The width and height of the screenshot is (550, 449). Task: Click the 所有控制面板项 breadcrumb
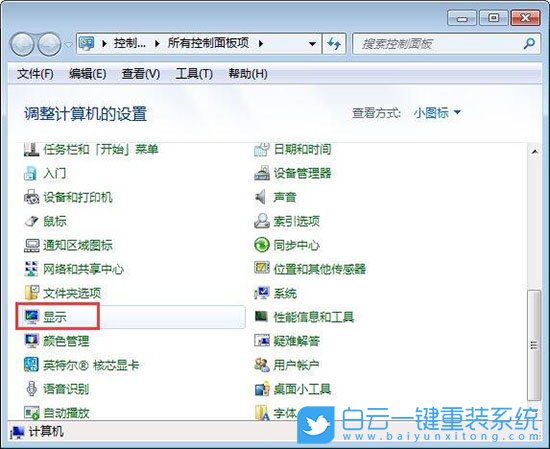[208, 43]
